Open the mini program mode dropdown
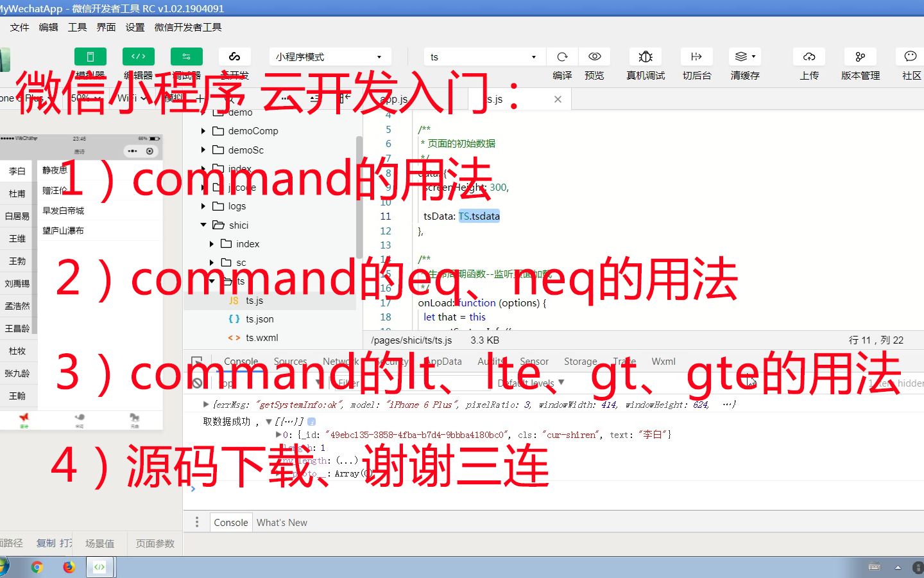This screenshot has height=578, width=924. coord(329,57)
